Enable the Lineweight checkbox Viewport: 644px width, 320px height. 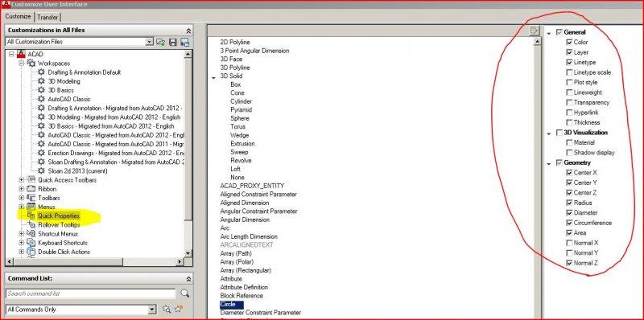(x=569, y=92)
